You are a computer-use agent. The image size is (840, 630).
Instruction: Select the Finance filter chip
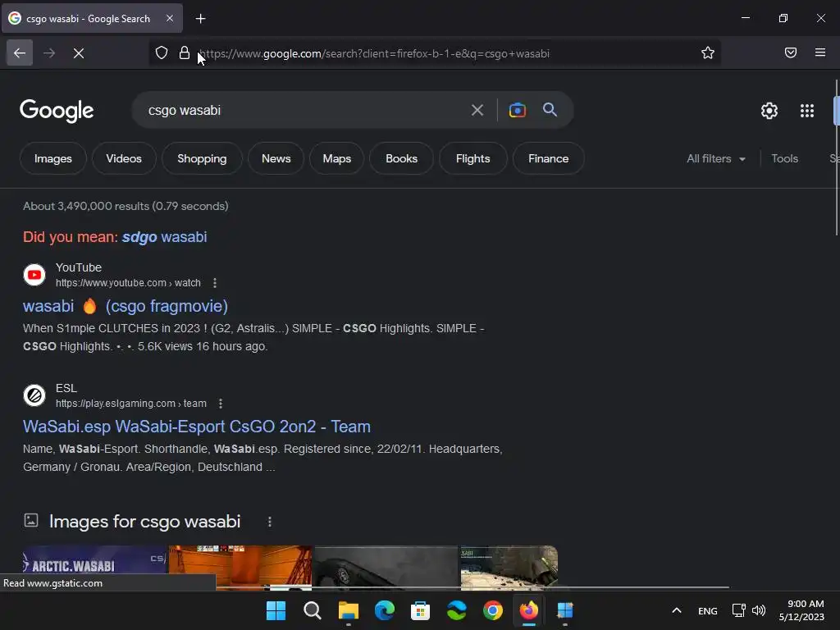coord(549,158)
